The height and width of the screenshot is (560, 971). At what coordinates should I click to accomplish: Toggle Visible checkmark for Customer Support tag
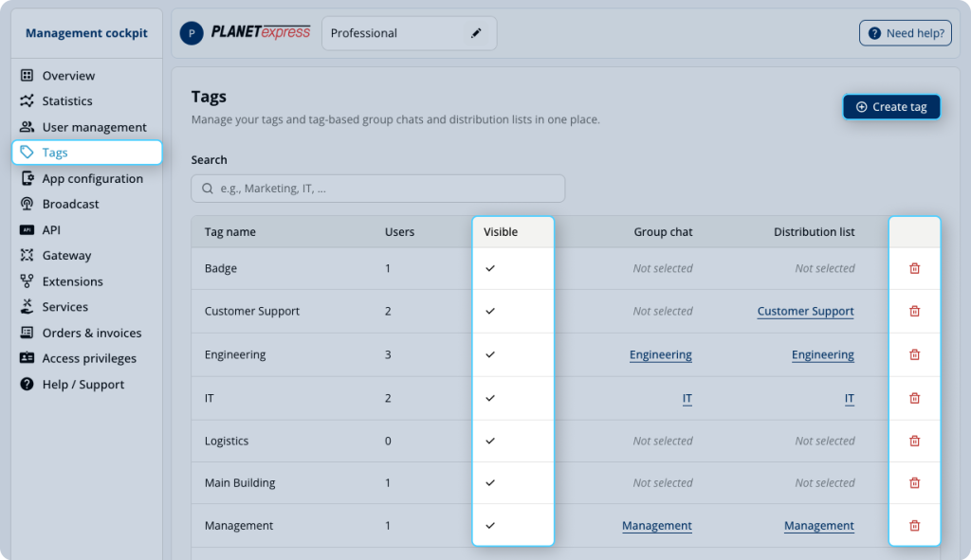click(x=490, y=311)
